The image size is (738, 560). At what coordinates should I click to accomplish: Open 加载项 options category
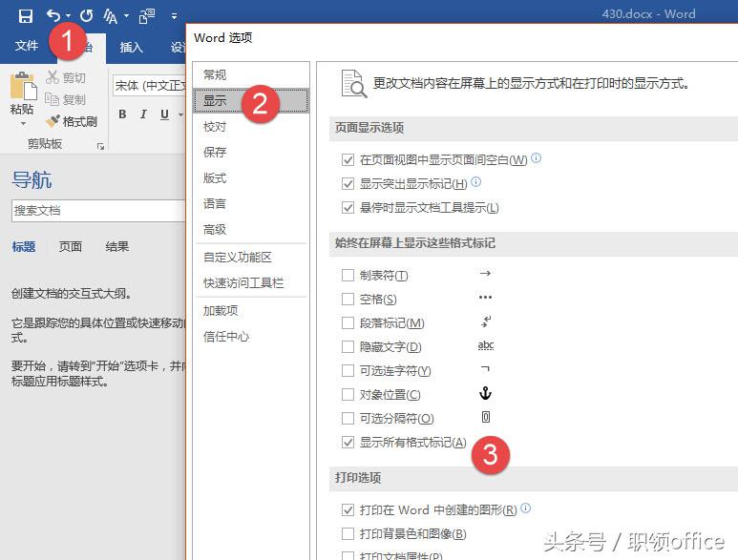click(x=251, y=311)
